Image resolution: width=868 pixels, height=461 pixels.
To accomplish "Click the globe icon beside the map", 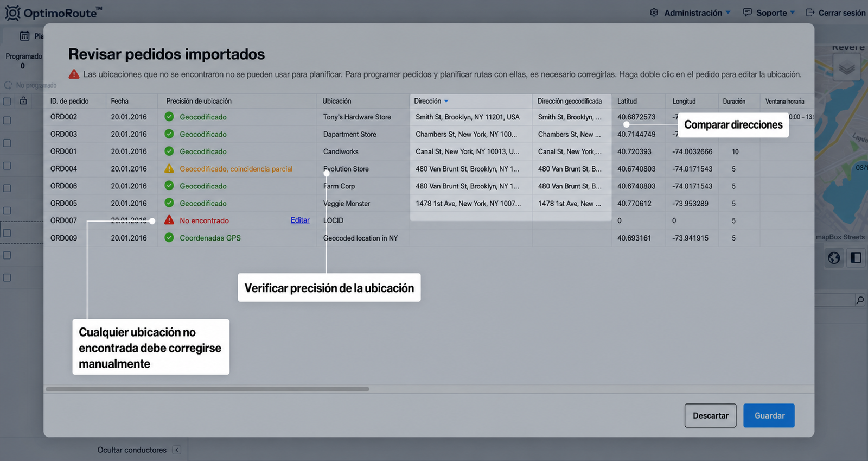I will point(834,258).
